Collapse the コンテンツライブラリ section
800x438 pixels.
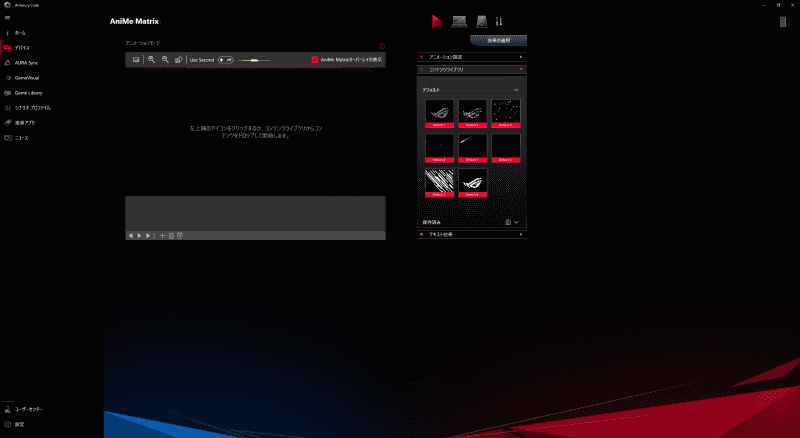pyautogui.click(x=472, y=69)
